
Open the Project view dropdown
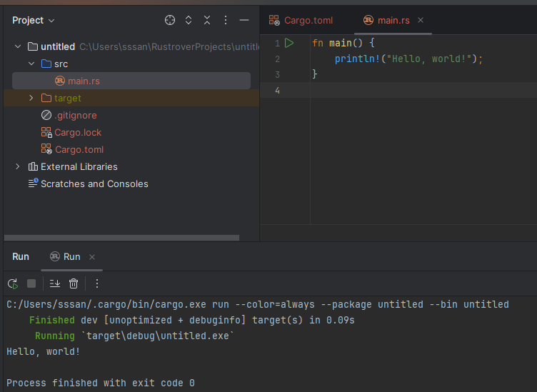point(33,21)
